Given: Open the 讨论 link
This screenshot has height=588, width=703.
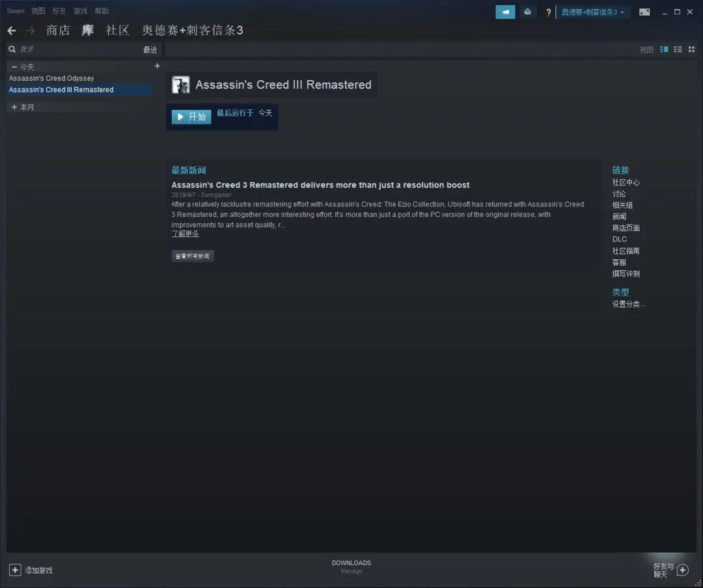Looking at the screenshot, I should 619,194.
